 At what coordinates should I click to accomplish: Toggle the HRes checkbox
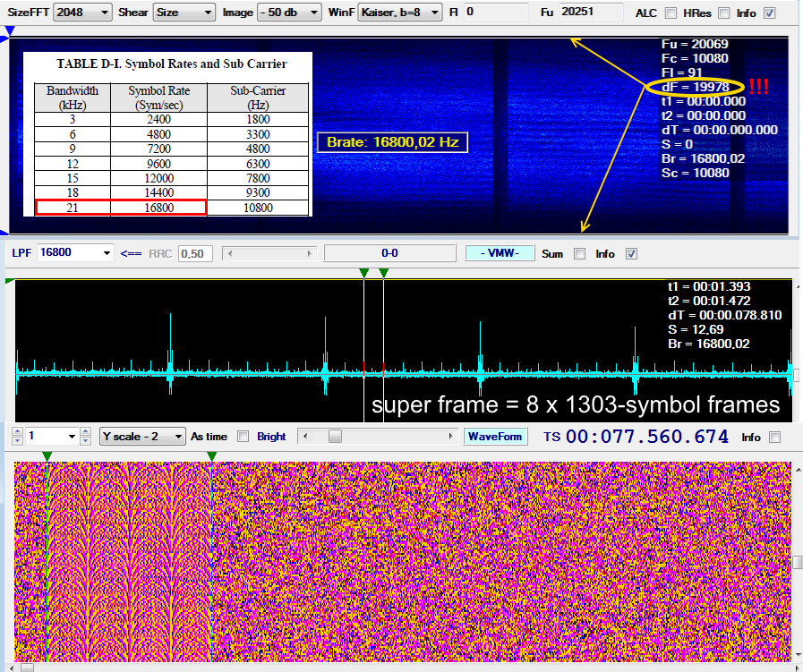(x=722, y=13)
